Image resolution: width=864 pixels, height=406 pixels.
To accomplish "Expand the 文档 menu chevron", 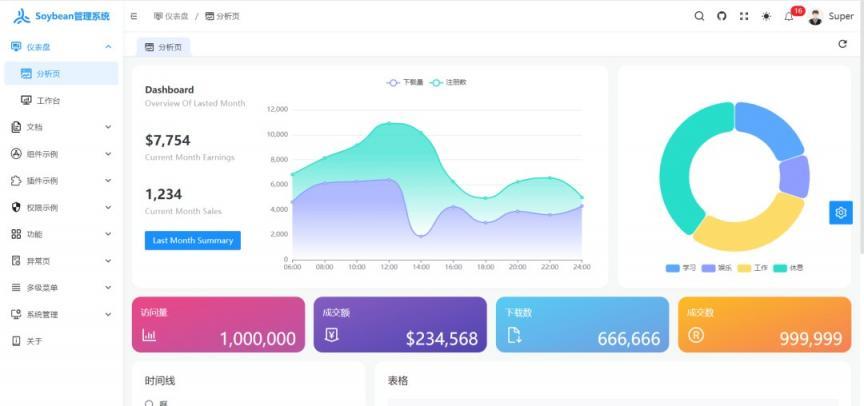I will (108, 127).
